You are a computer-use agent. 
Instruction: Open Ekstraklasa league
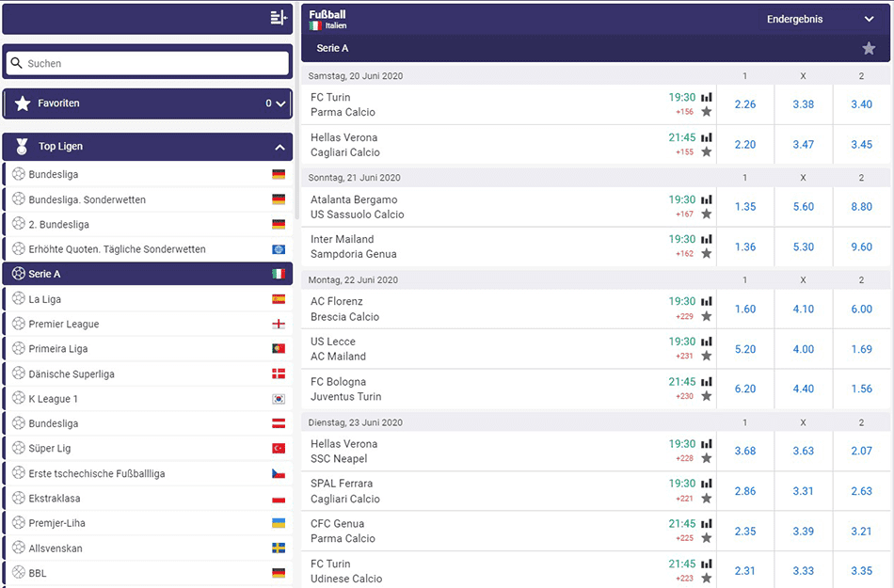(148, 499)
